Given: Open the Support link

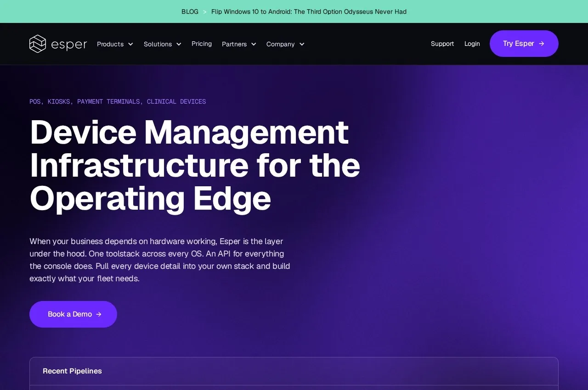Looking at the screenshot, I should [x=442, y=44].
